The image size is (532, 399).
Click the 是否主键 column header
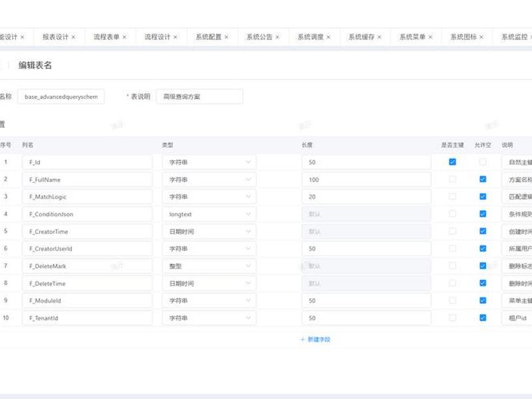[452, 145]
